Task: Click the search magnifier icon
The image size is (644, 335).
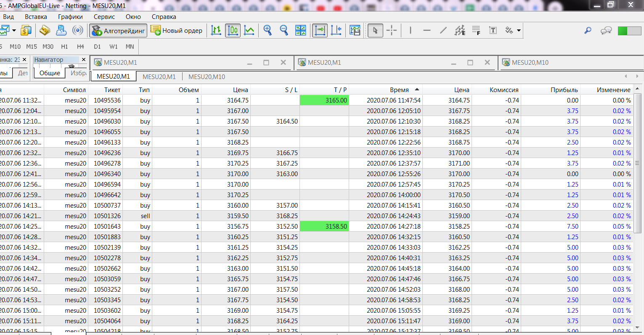Action: pyautogui.click(x=588, y=31)
